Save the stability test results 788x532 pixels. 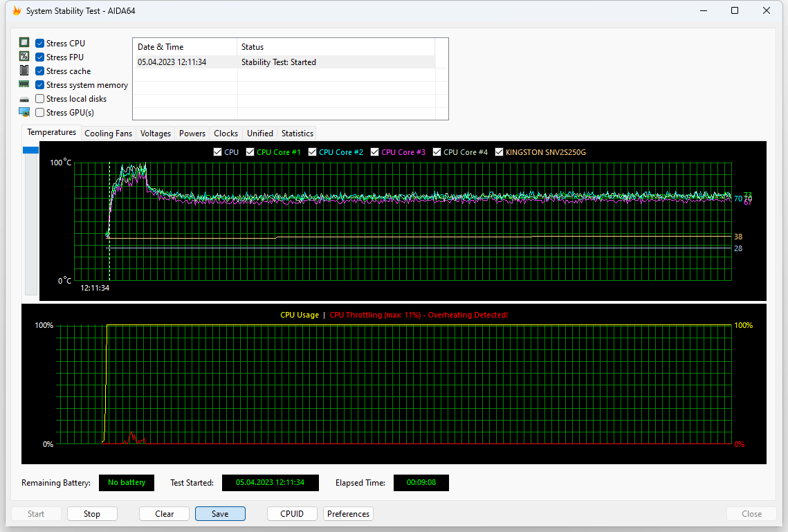(x=220, y=513)
